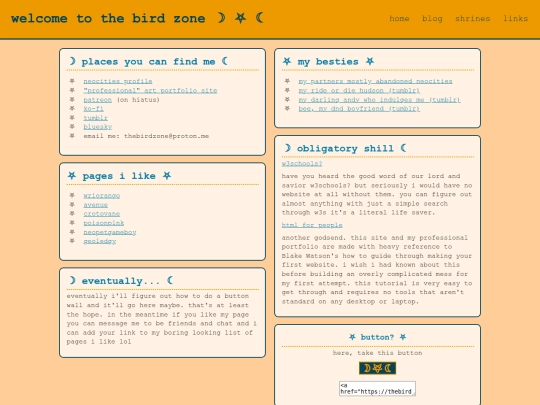Click the moon-star-moon site button image
540x405 pixels.
(x=377, y=368)
